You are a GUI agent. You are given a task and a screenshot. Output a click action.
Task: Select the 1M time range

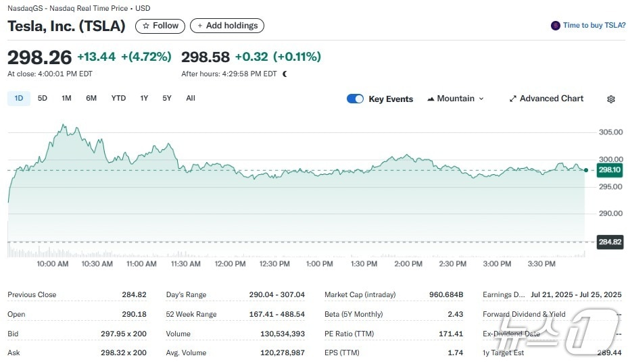pyautogui.click(x=66, y=99)
